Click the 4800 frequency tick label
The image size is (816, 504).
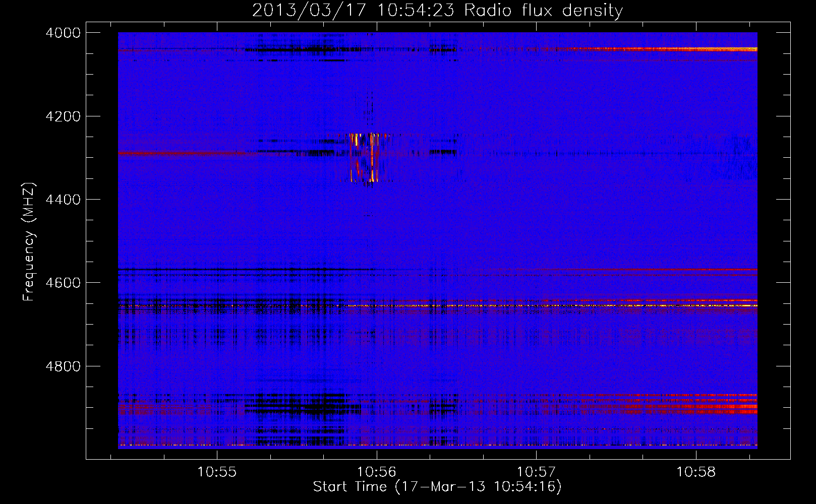63,366
